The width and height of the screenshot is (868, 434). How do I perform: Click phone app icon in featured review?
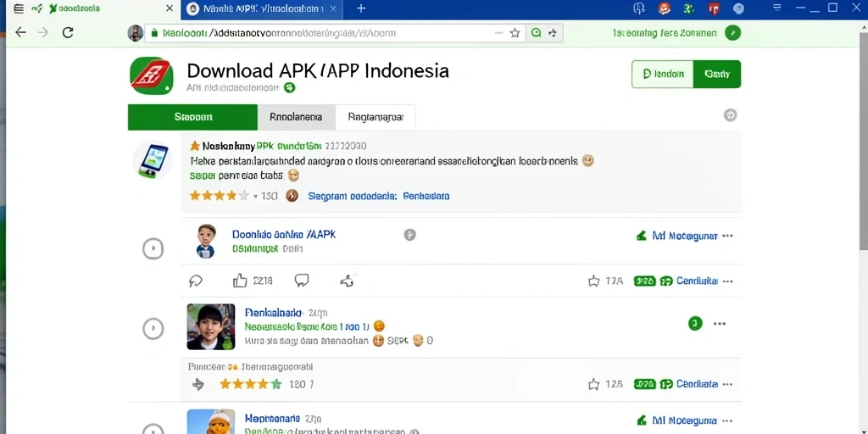click(152, 160)
